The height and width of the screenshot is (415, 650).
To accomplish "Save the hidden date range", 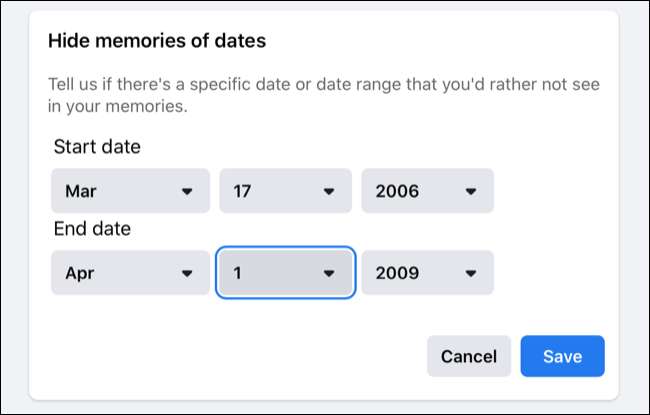I will tap(562, 356).
